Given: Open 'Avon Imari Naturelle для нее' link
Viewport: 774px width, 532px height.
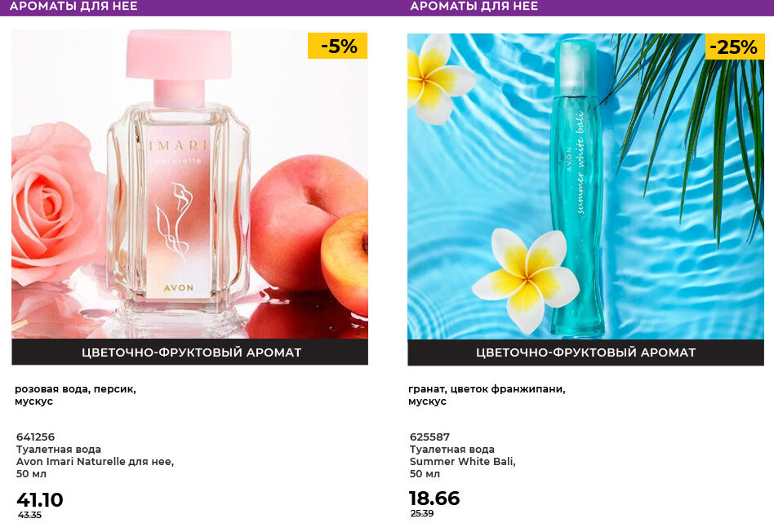Looking at the screenshot, I should (x=95, y=462).
